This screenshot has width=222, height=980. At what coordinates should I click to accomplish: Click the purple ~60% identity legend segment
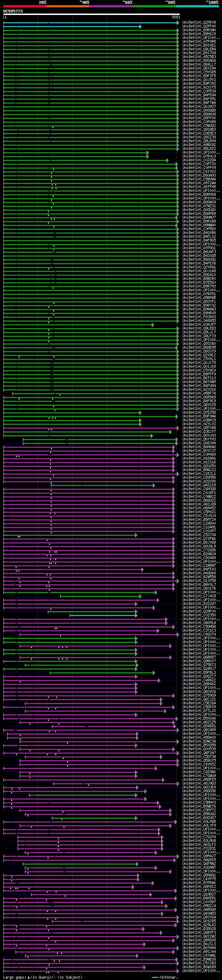tap(111, 7)
